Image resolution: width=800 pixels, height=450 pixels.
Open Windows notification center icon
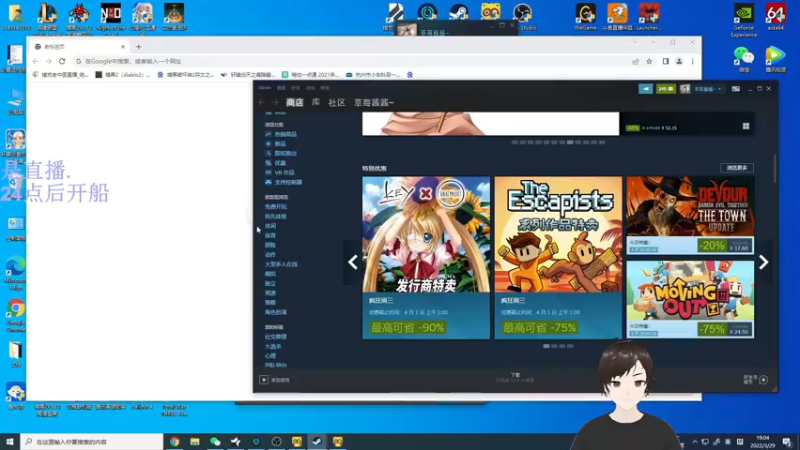(x=787, y=441)
